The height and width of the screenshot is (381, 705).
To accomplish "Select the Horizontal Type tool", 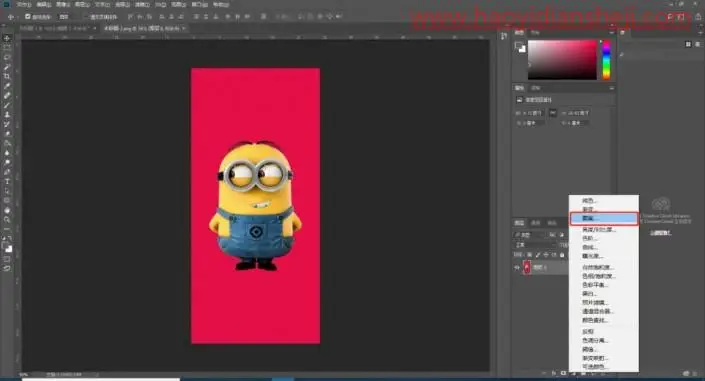I will [x=7, y=181].
